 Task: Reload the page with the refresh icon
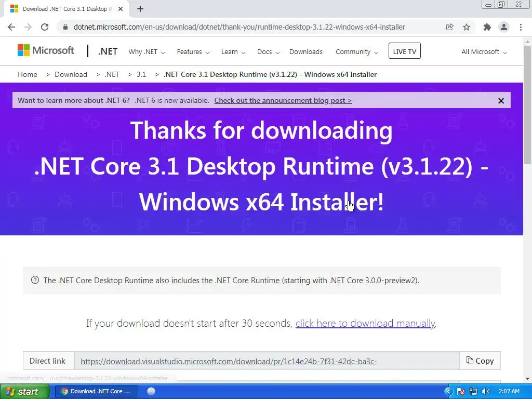click(x=45, y=27)
